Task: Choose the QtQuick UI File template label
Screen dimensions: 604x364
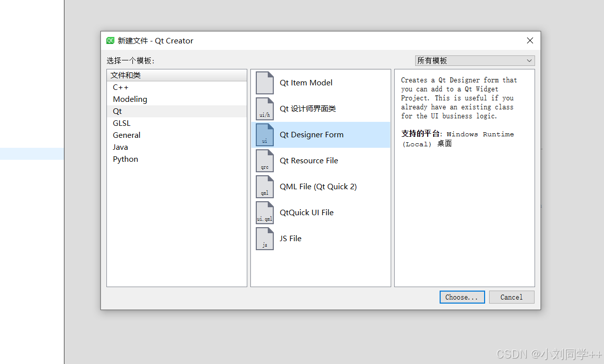Action: coord(306,213)
